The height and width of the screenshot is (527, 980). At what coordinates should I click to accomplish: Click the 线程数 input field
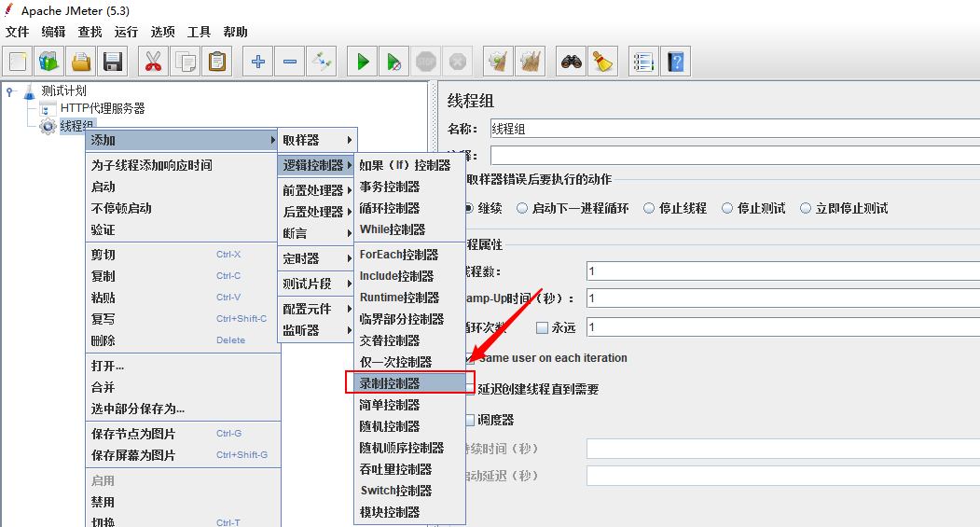[x=783, y=271]
